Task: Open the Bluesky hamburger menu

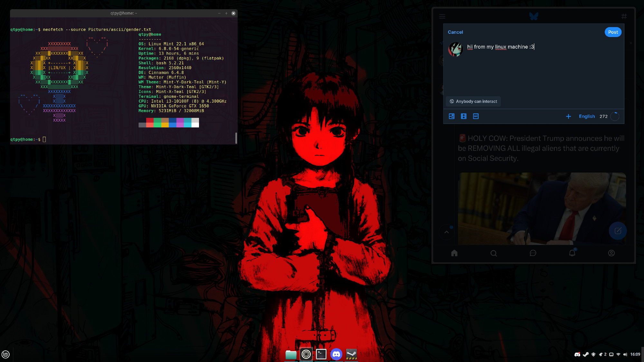Action: [x=442, y=16]
